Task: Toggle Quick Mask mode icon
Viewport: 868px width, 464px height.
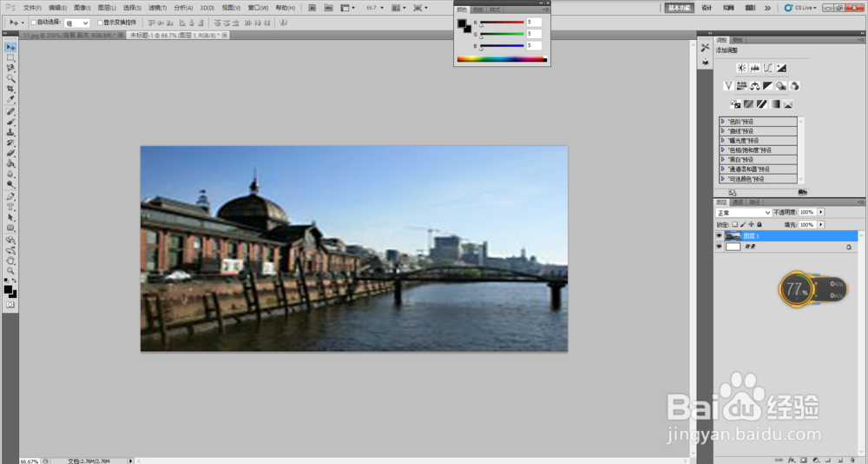Action: tap(10, 305)
